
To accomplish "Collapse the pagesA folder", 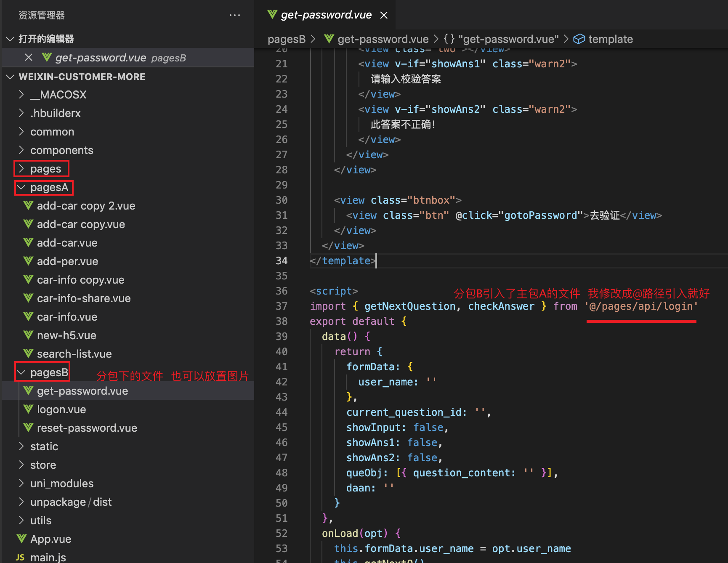I will [x=21, y=187].
